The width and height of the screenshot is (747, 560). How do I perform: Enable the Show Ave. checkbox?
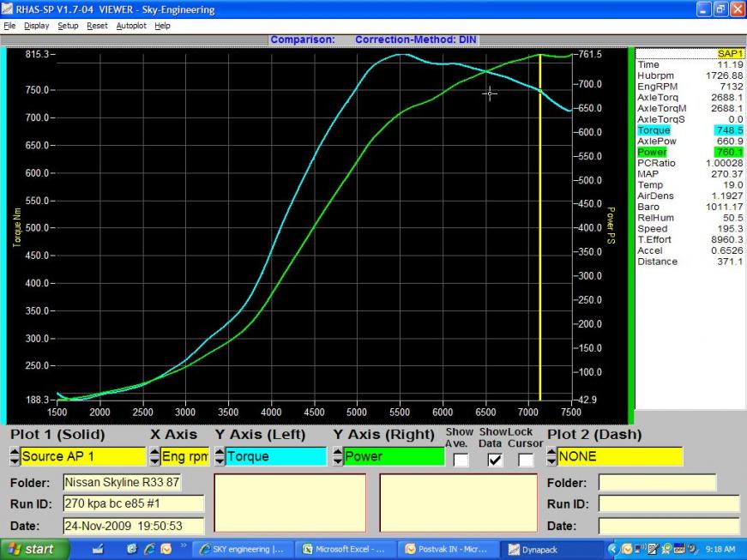pyautogui.click(x=461, y=461)
